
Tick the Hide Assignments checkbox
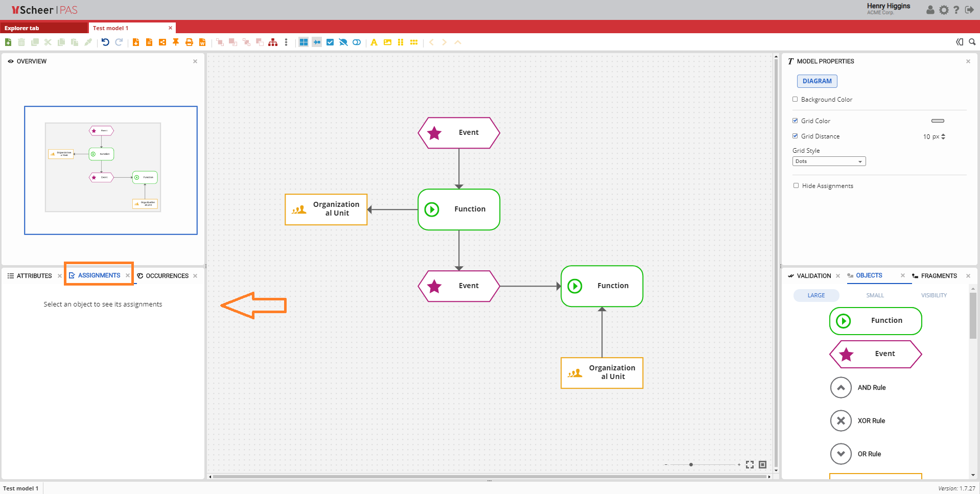[796, 186]
